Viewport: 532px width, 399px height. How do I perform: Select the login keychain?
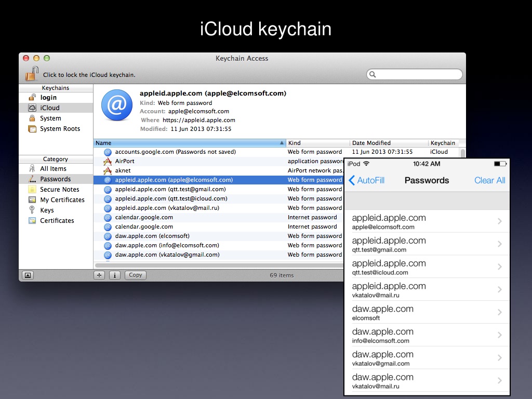pos(56,97)
